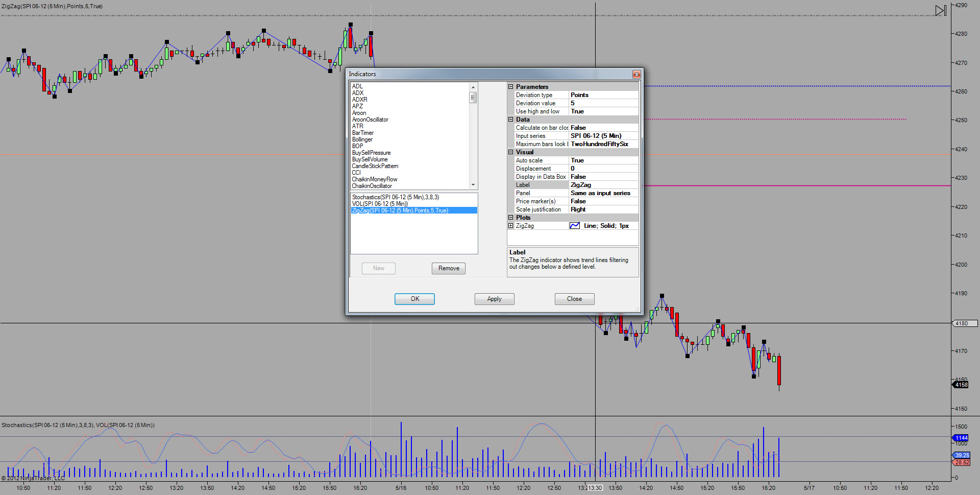
Task: Click the scroll-to-latest-bar arrow icon on chart
Action: tap(941, 10)
